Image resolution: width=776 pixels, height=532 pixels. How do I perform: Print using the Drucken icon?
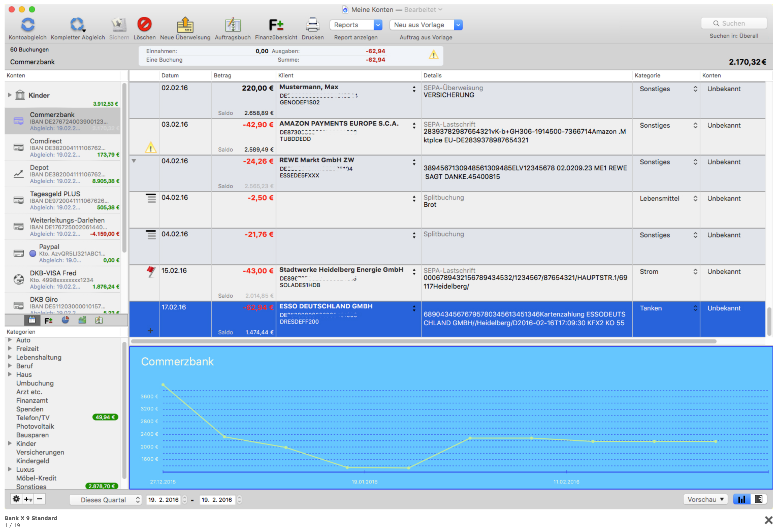click(x=313, y=25)
